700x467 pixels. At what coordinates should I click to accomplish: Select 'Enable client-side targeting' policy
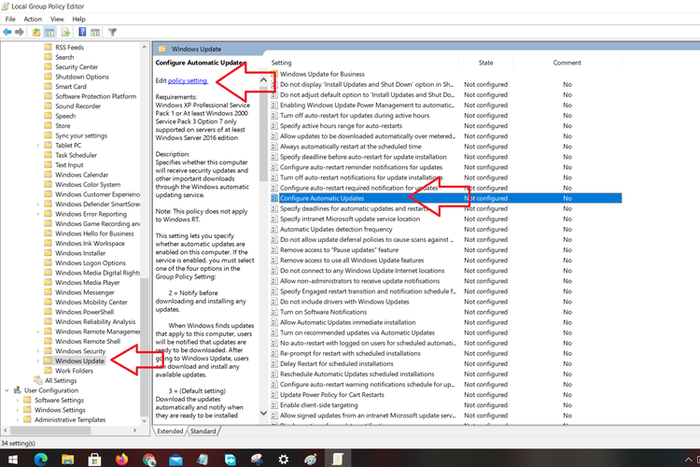319,405
